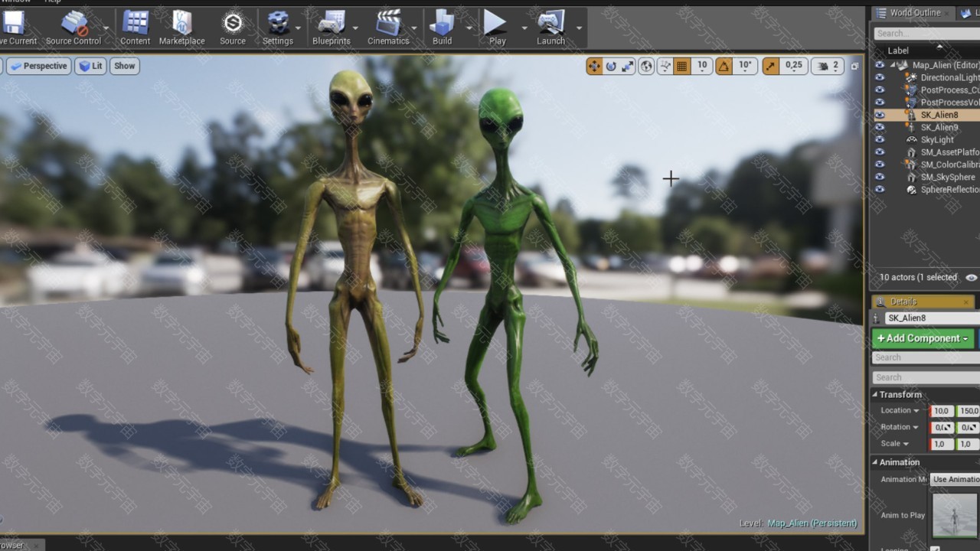
Task: Select SK_Alien9 in outliner
Action: tap(939, 128)
